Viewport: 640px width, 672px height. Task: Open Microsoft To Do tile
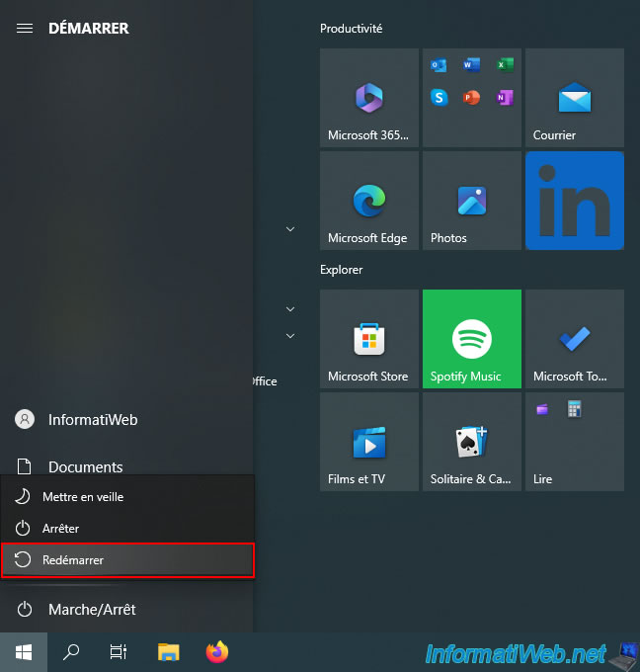(574, 339)
